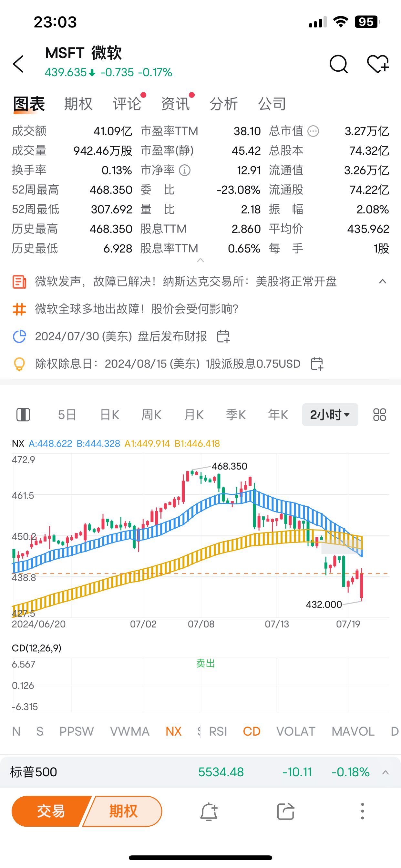Add MSFT to watchlist heart icon
Viewport: 401px width, 868px height.
pos(378,64)
